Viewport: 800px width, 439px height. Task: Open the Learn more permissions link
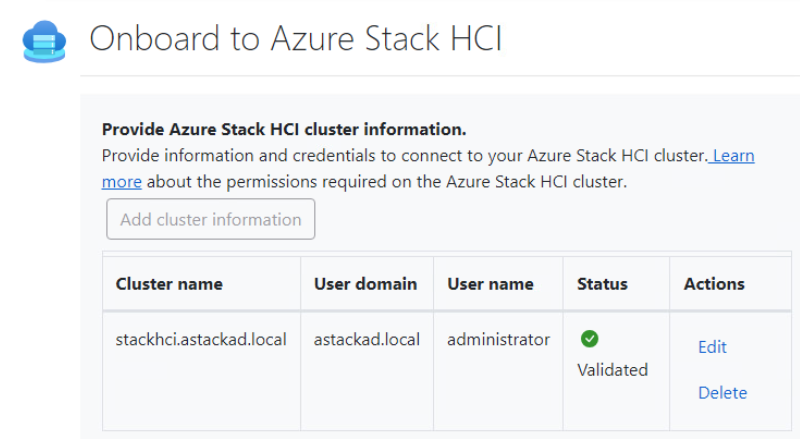(733, 155)
